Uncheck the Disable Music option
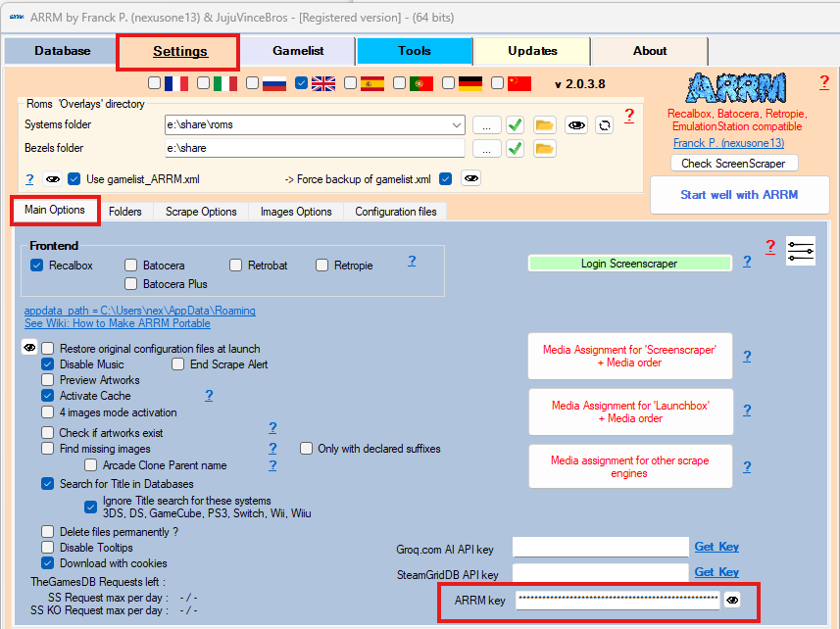Screen dimensions: 840x629 [x=47, y=364]
